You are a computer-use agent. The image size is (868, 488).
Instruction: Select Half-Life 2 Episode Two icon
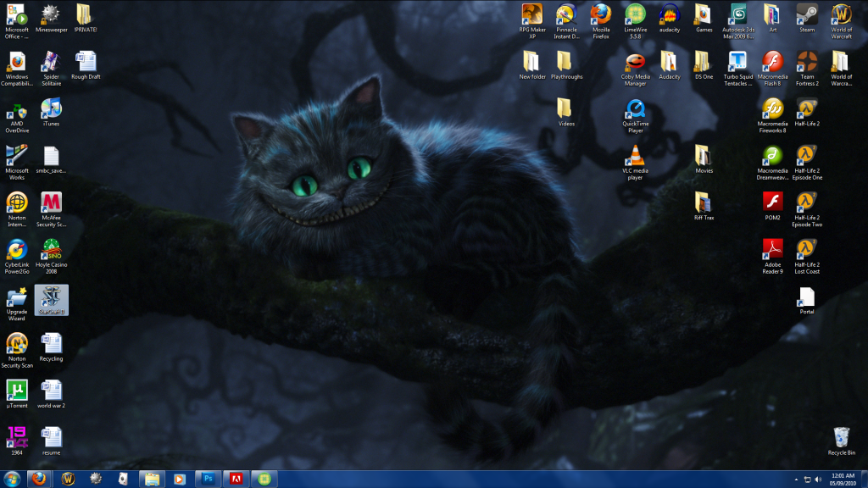[x=807, y=209]
